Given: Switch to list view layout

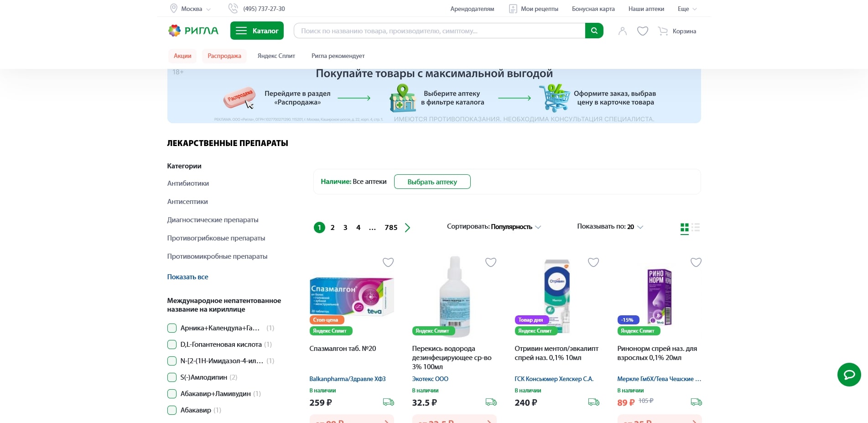Looking at the screenshot, I should [696, 228].
